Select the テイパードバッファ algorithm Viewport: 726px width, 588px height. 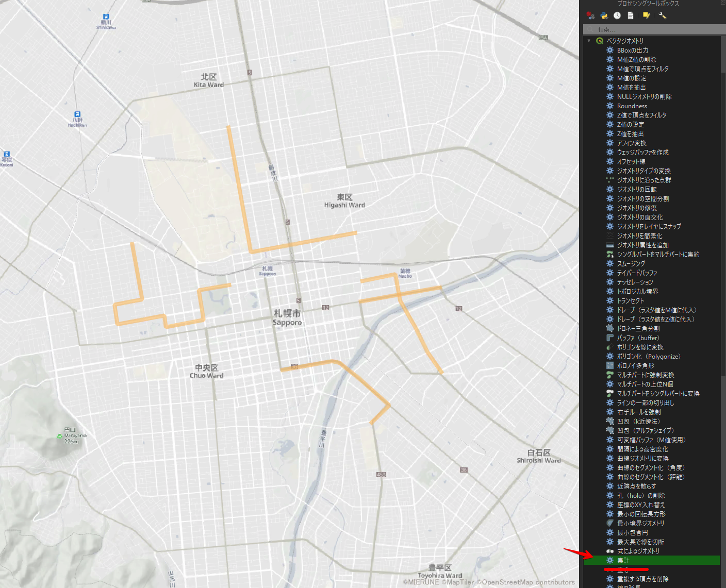tap(637, 273)
